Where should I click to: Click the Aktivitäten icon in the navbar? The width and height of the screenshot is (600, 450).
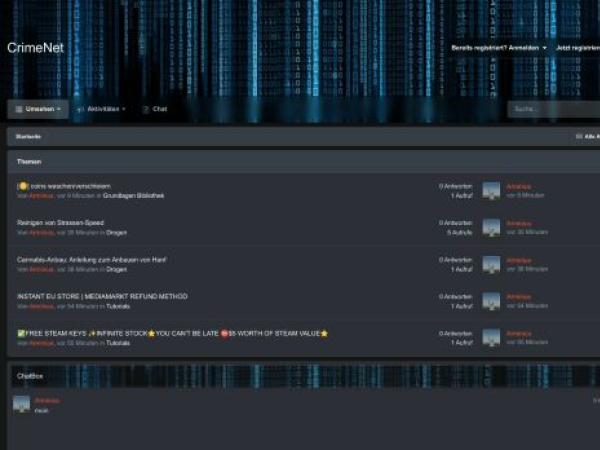click(x=80, y=109)
